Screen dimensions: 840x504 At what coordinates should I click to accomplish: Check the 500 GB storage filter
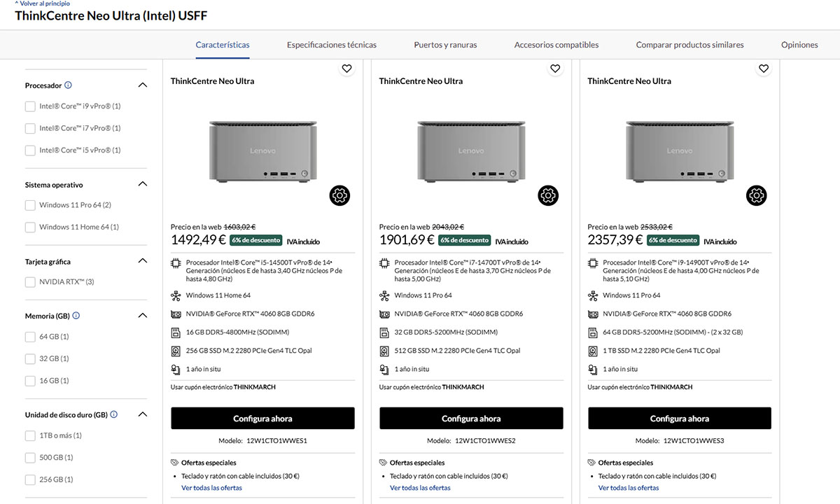[x=30, y=458]
